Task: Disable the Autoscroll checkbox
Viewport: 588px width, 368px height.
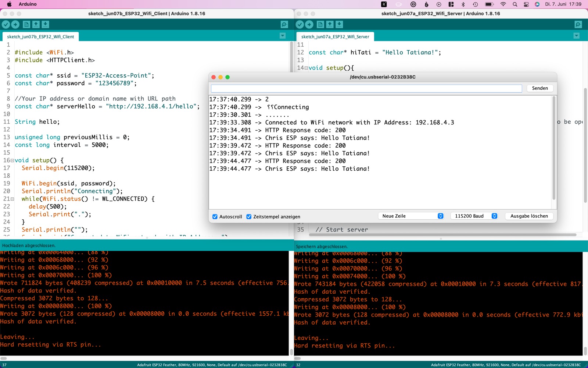Action: pyautogui.click(x=215, y=217)
